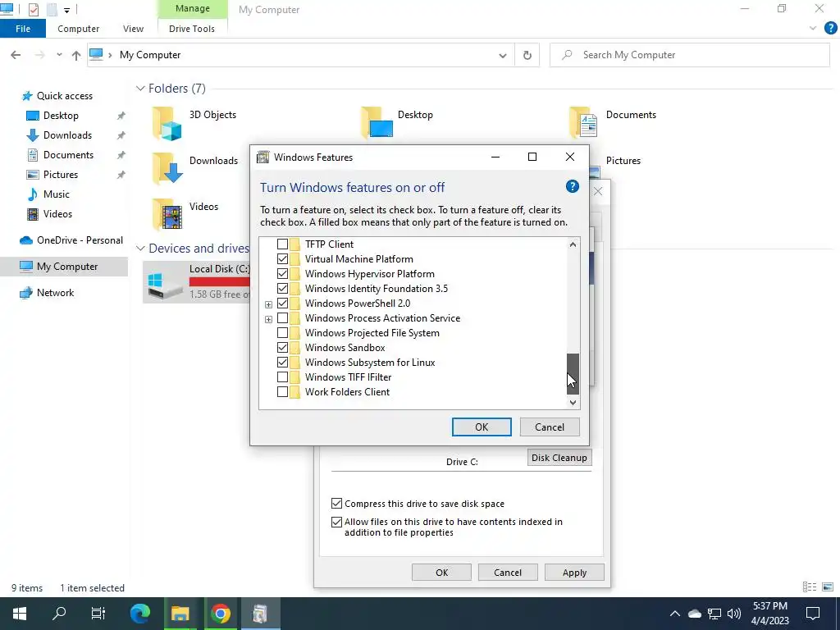The image size is (840, 630).
Task: Open the File menu tab
Action: (23, 29)
